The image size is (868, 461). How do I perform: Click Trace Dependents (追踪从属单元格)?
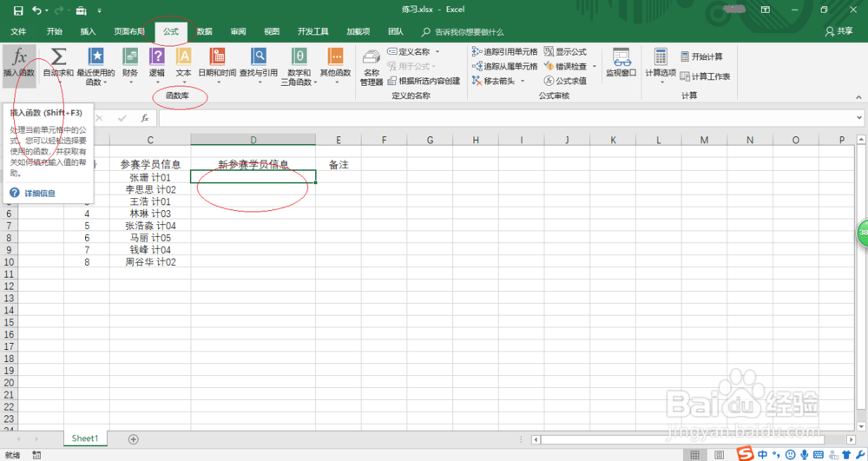pos(504,66)
